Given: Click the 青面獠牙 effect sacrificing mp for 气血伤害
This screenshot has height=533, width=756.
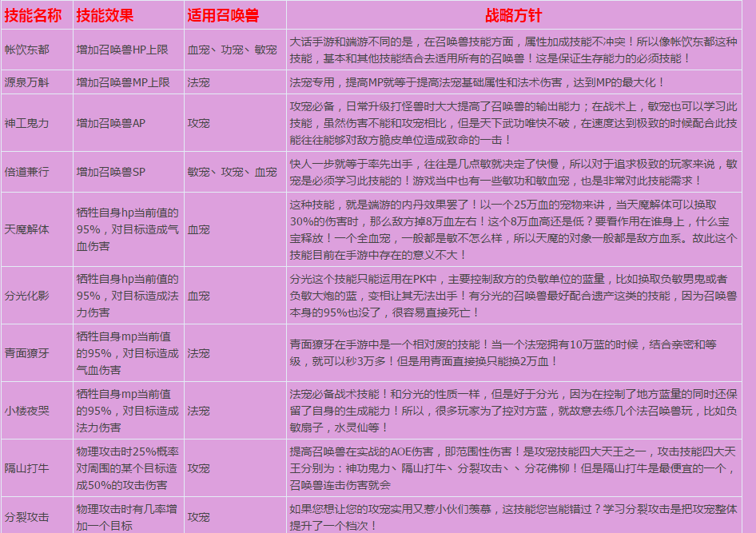Looking at the screenshot, I should (x=127, y=353).
